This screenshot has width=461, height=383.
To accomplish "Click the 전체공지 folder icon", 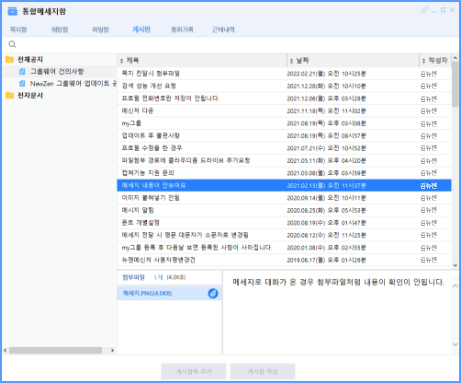I will point(10,60).
